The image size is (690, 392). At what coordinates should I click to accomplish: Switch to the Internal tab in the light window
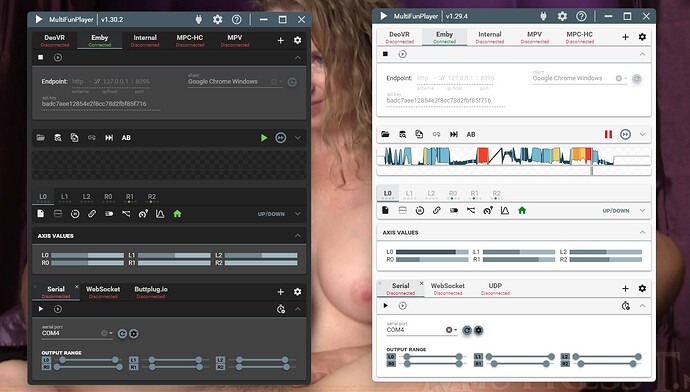pyautogui.click(x=489, y=37)
